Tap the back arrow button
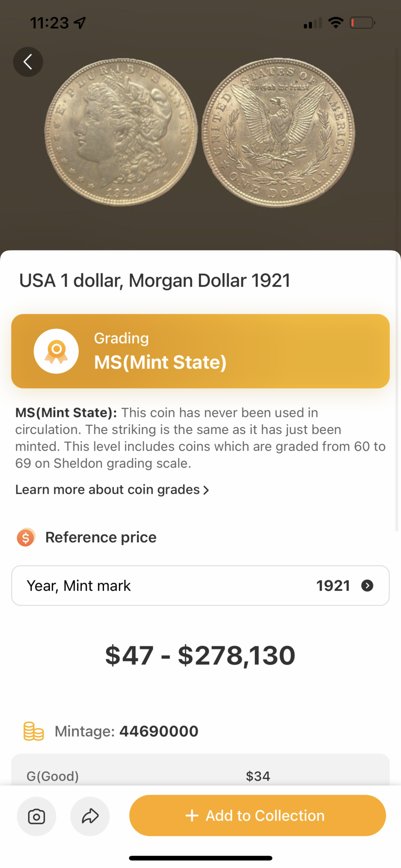Image resolution: width=401 pixels, height=868 pixels. point(28,62)
